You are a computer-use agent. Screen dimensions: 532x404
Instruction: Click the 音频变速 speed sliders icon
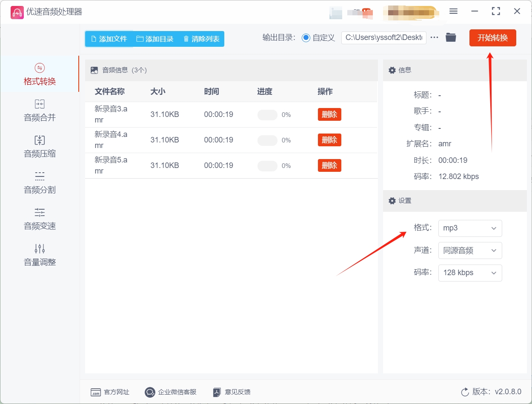40,212
